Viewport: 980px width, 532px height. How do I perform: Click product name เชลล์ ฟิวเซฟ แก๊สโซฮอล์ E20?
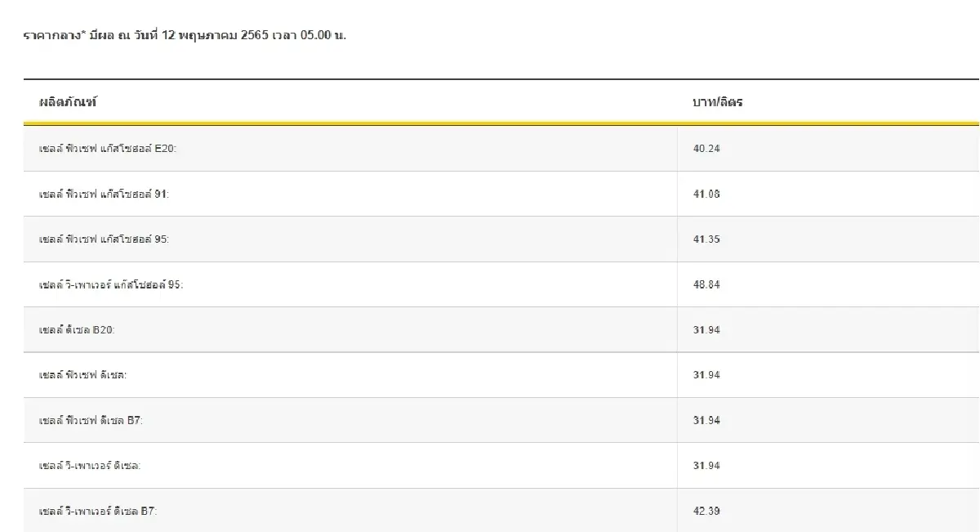point(107,149)
